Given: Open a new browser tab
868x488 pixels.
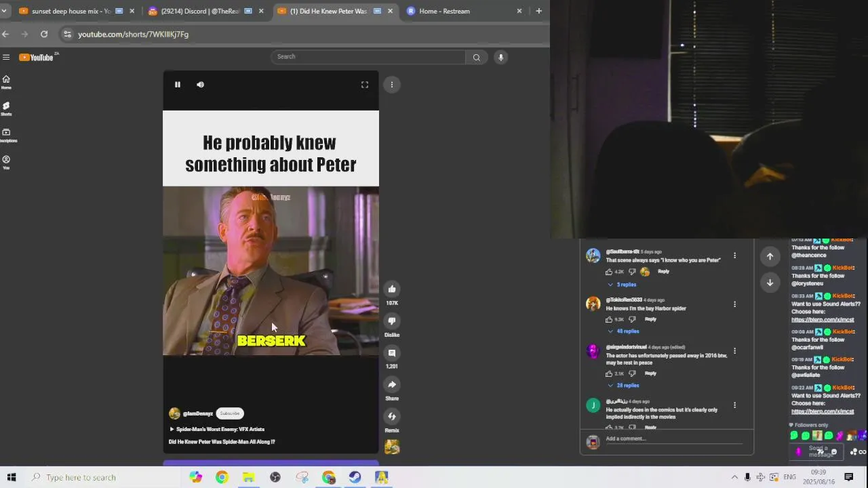Looking at the screenshot, I should coord(538,12).
